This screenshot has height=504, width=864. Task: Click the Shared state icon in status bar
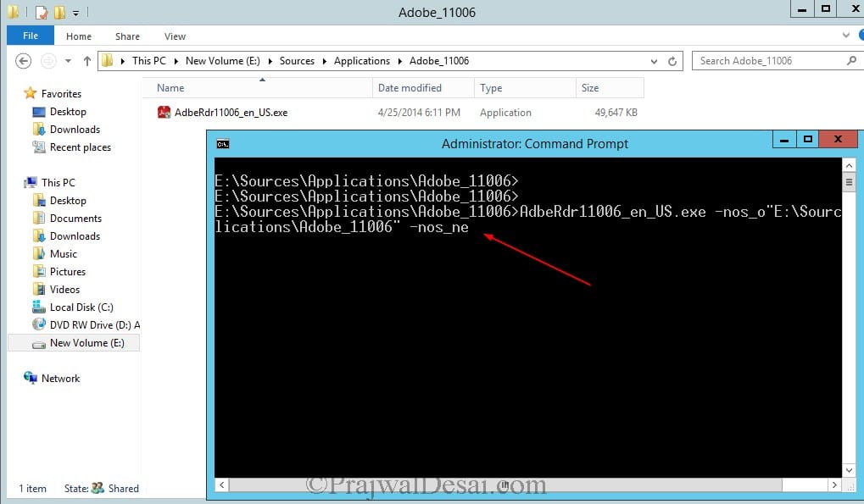(x=98, y=488)
